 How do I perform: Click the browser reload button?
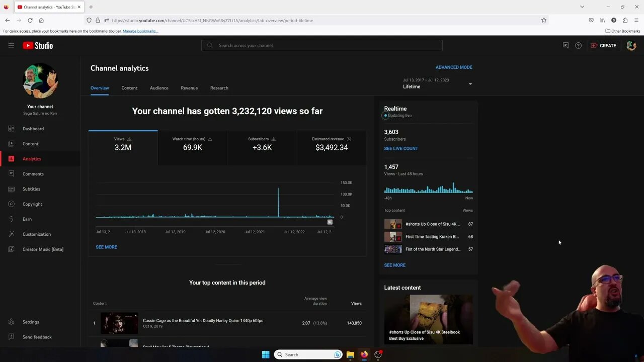coord(30,20)
